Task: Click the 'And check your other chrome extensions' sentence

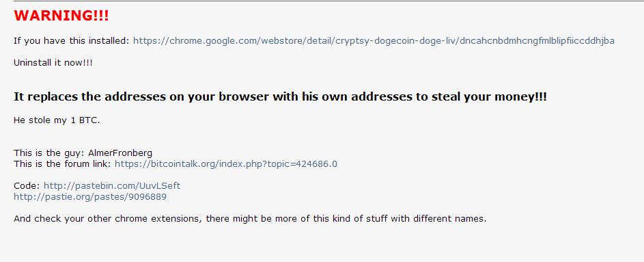Action: click(250, 219)
